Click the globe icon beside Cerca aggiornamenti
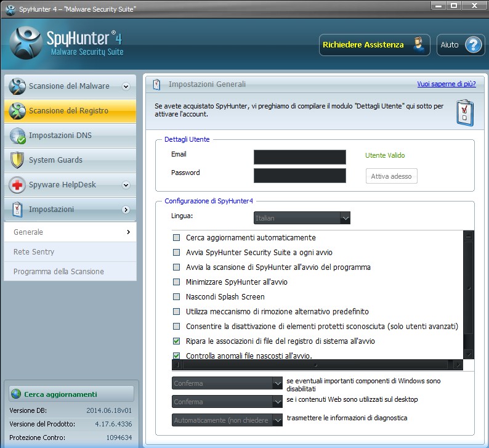This screenshot has height=448, width=489. tap(16, 394)
